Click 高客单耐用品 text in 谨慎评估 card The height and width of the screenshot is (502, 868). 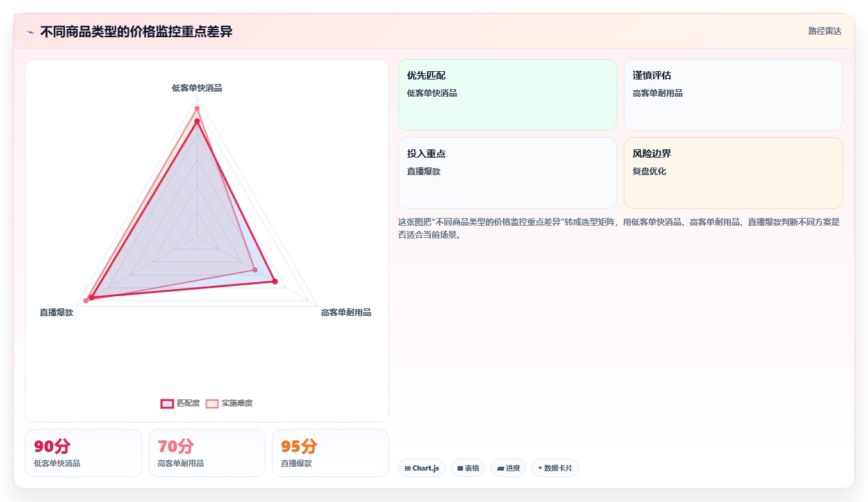658,93
